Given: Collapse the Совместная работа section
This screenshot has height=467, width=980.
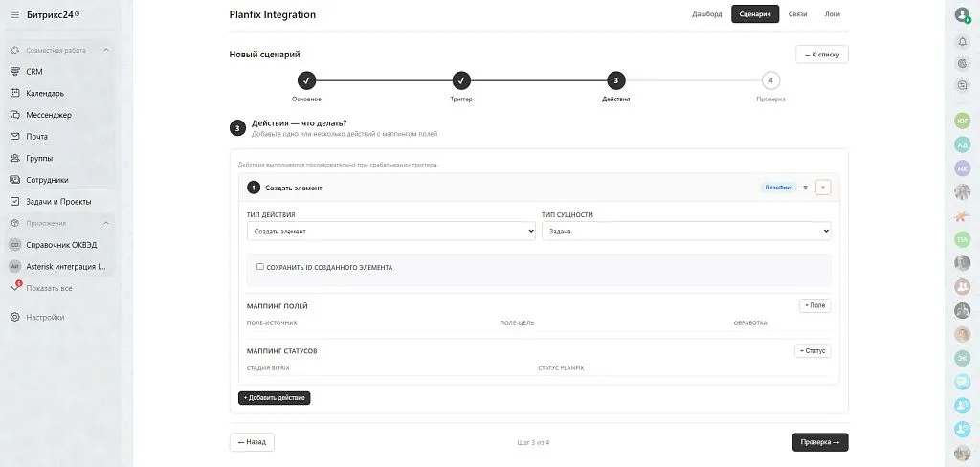Looking at the screenshot, I should [106, 50].
